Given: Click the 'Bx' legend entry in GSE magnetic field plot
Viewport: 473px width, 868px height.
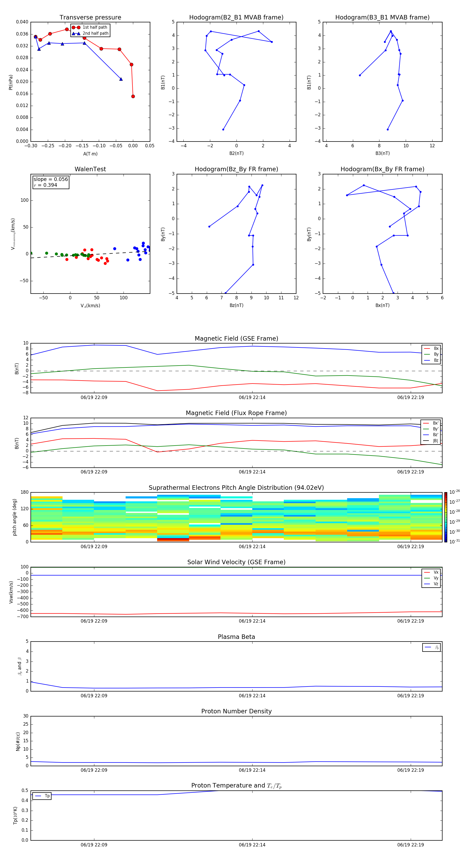Looking at the screenshot, I should (x=431, y=349).
